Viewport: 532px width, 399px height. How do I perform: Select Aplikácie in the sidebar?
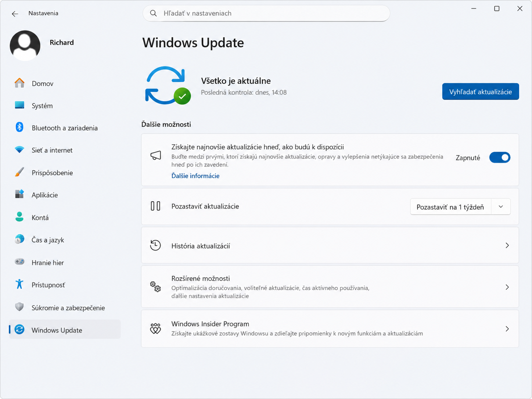[x=65, y=195]
